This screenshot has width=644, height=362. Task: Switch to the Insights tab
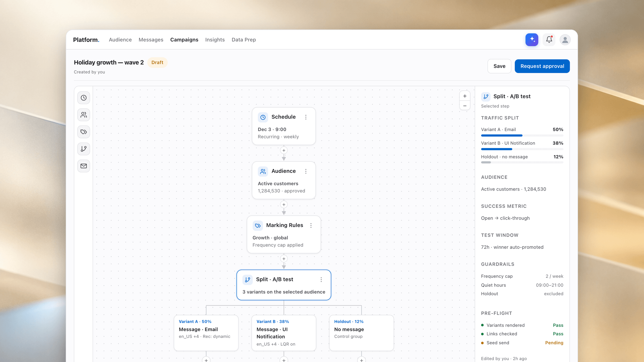215,40
